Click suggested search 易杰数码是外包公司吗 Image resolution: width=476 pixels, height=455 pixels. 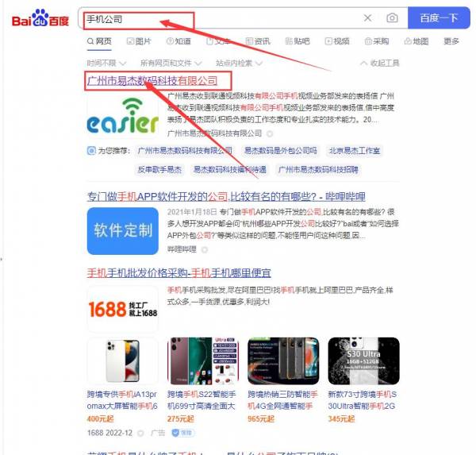281,151
